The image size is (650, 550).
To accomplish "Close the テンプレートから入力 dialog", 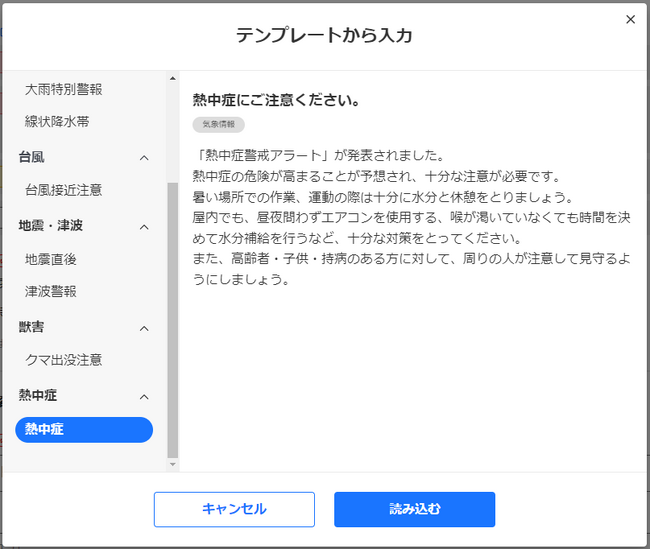I will 630,19.
